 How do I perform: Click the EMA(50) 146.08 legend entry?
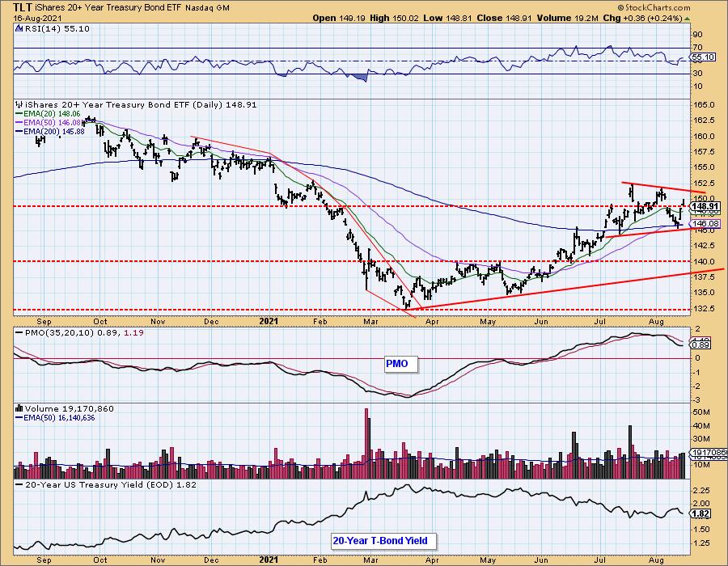(49, 122)
